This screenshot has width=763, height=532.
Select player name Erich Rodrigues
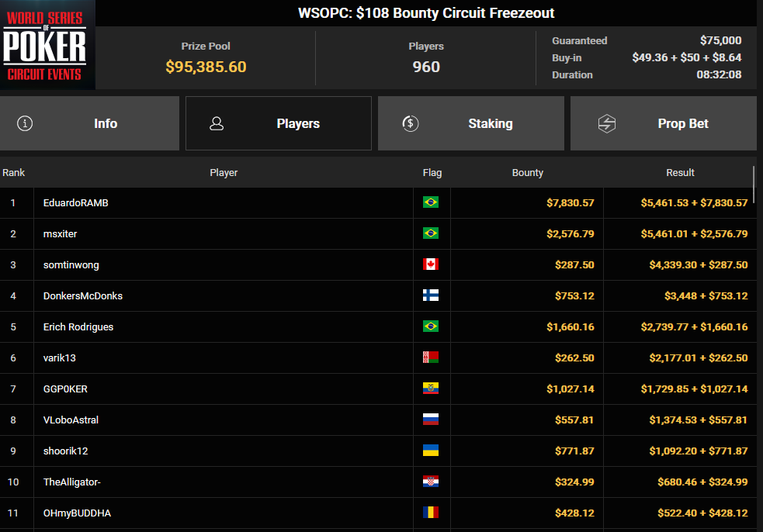tap(78, 326)
